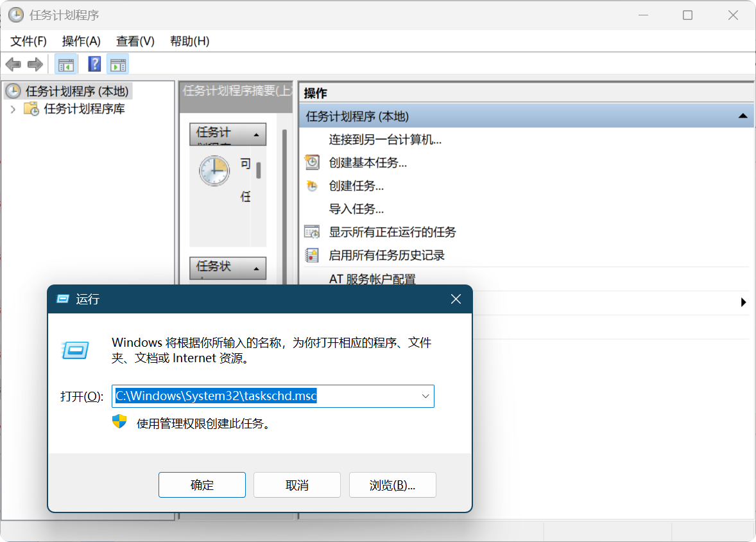Click the Task Scheduler title bar clock icon
Viewport: 756px width, 542px height.
tap(16, 15)
